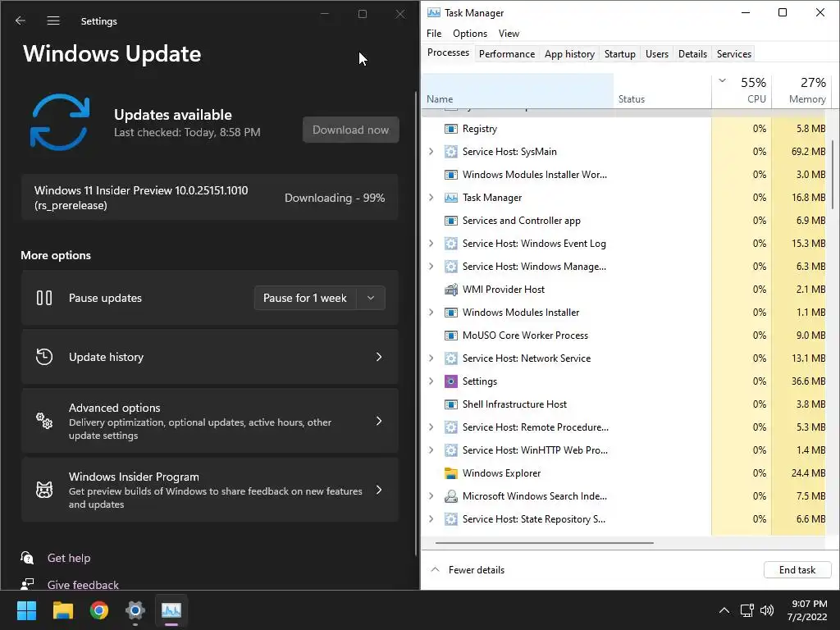The image size is (840, 630).
Task: Click the Status column header
Action: click(663, 90)
